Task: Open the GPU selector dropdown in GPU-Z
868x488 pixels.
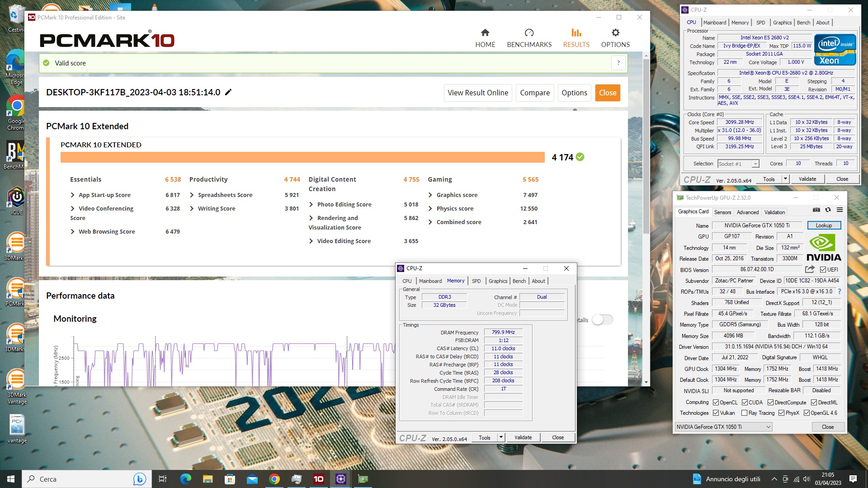Action: tap(724, 427)
